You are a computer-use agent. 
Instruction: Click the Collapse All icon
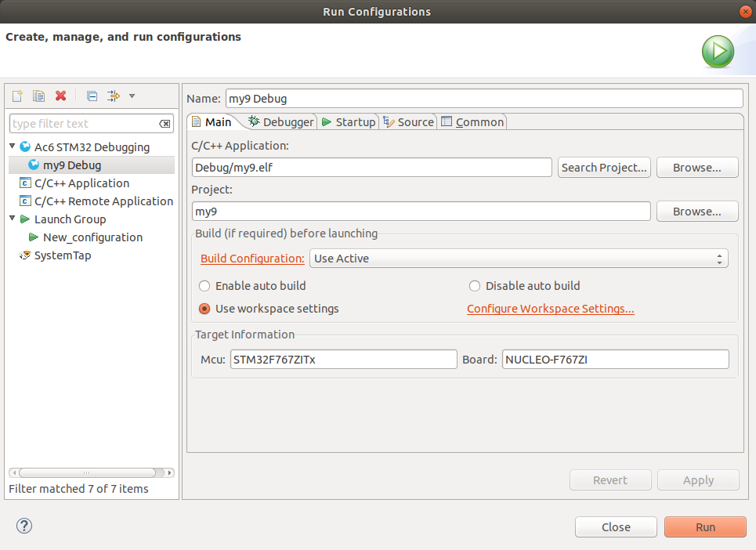point(92,96)
